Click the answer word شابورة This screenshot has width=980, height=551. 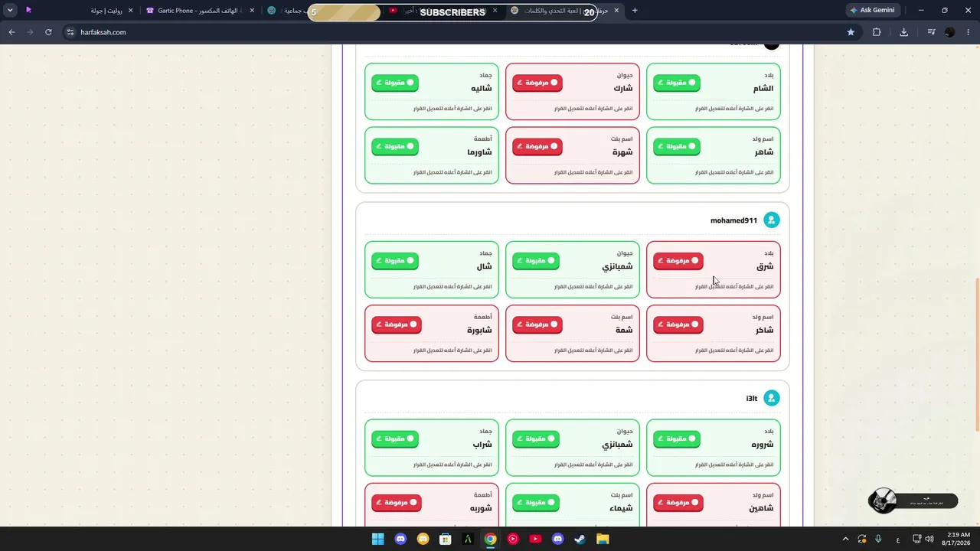[x=479, y=331]
